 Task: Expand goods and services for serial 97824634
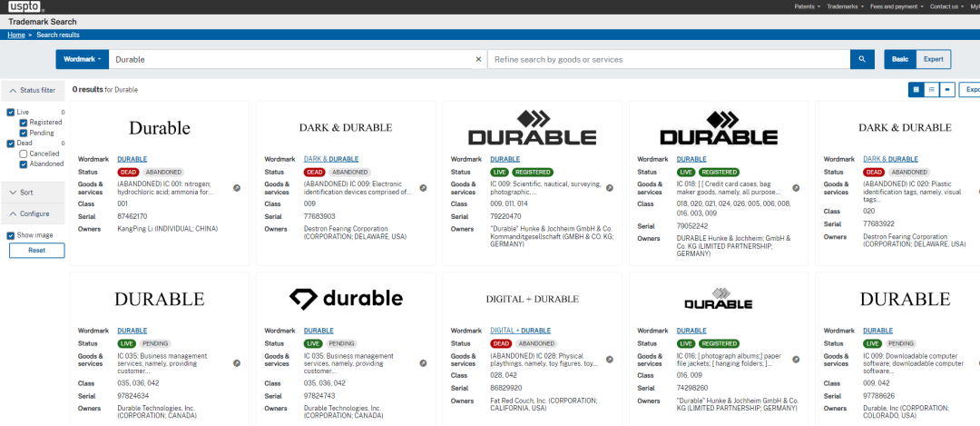coord(237,362)
